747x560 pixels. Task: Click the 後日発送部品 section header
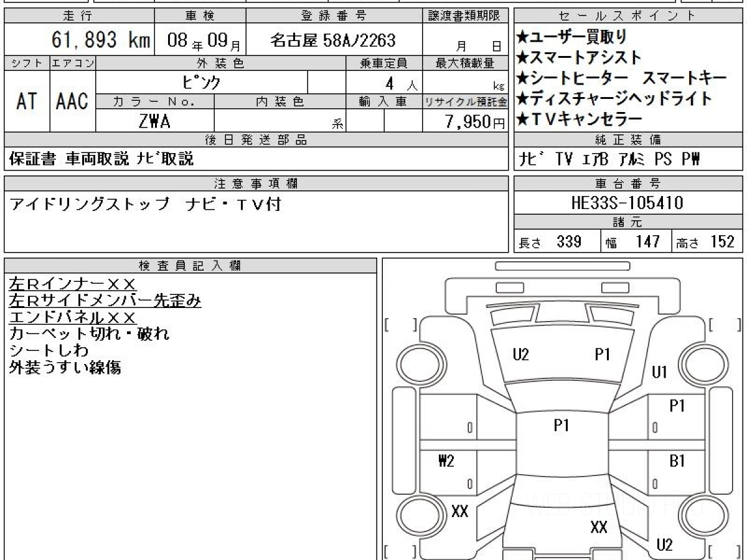click(256, 140)
